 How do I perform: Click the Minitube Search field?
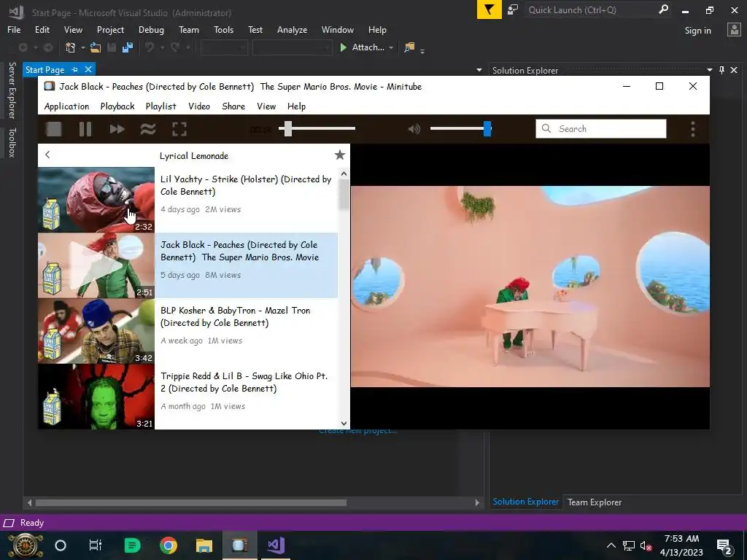pos(601,128)
